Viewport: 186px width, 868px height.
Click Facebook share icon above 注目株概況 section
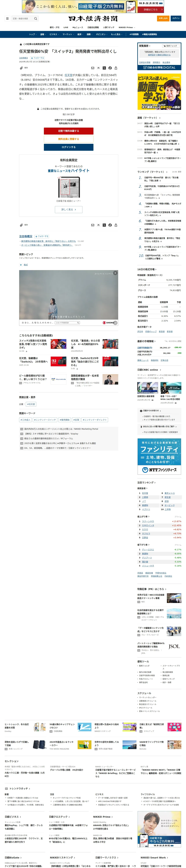110,225
